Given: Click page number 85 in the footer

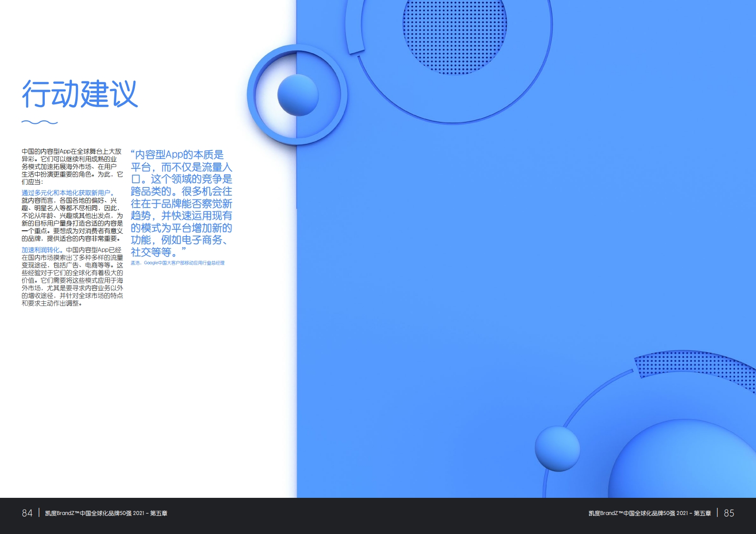Looking at the screenshot, I should coord(729,513).
